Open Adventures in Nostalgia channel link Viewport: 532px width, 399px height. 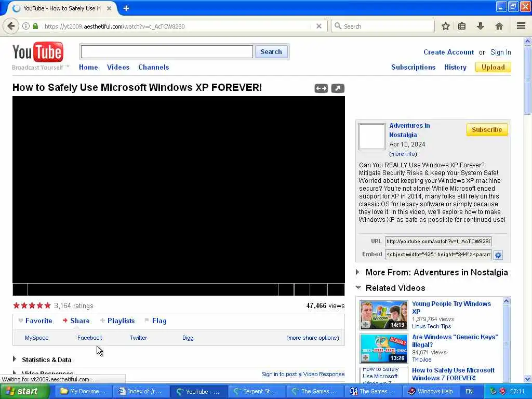(409, 130)
